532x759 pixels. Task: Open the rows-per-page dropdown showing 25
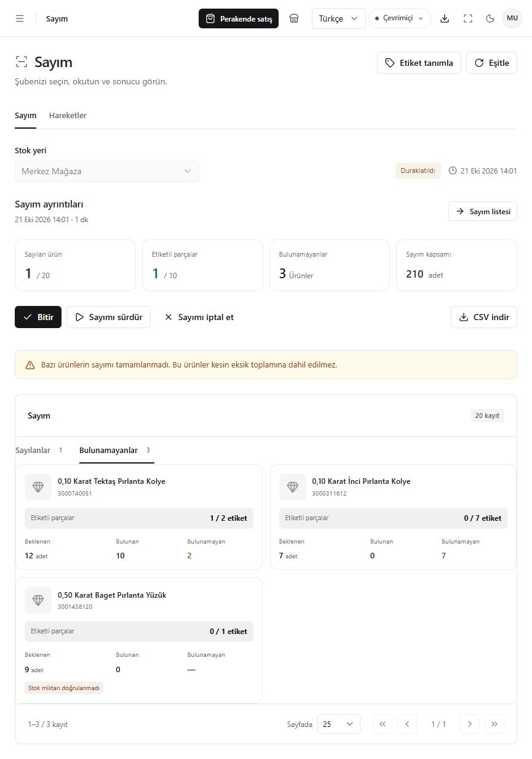pyautogui.click(x=339, y=724)
